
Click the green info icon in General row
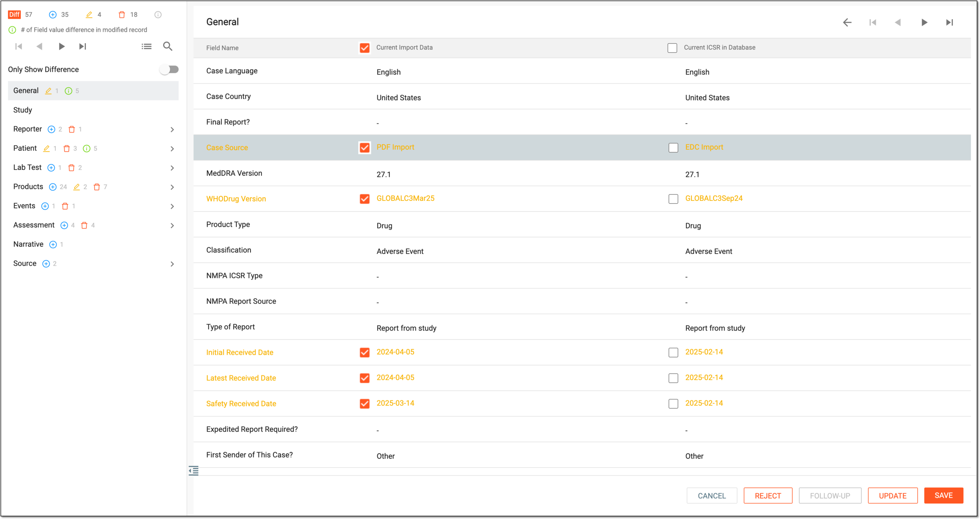(x=69, y=91)
